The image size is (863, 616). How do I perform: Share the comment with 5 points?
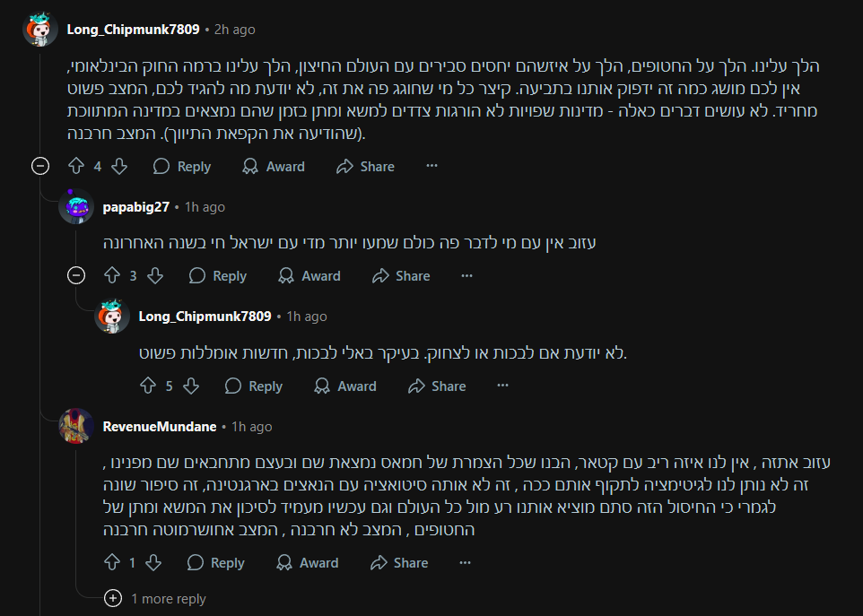pos(437,386)
